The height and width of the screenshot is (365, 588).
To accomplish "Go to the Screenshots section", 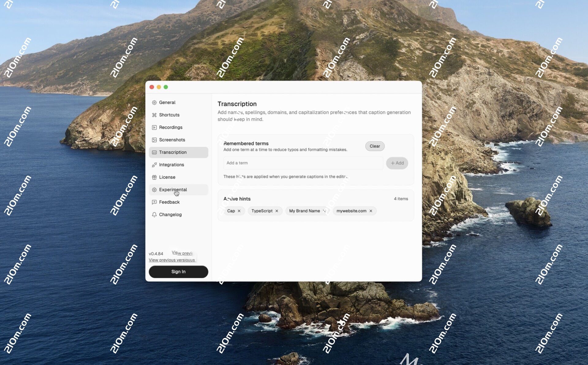I will 179,140.
